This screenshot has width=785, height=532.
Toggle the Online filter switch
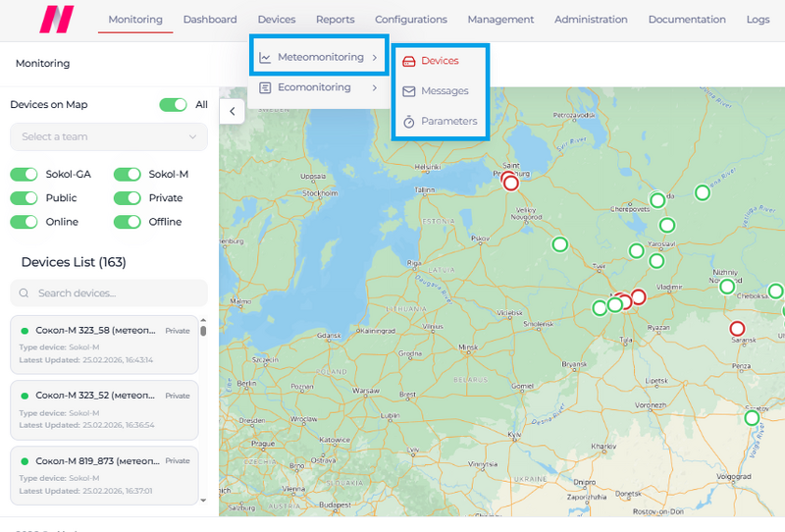[x=24, y=222]
